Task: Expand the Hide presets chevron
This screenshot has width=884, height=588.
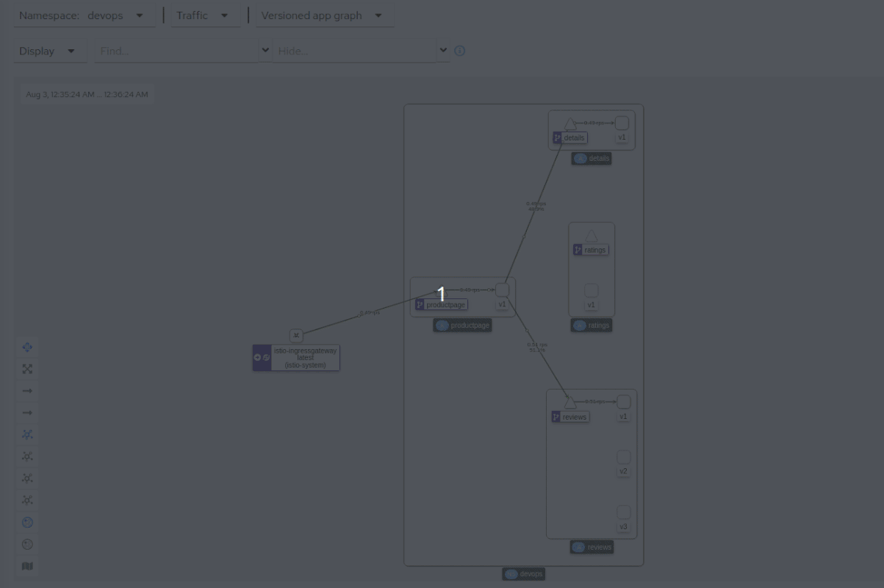Action: coord(443,50)
